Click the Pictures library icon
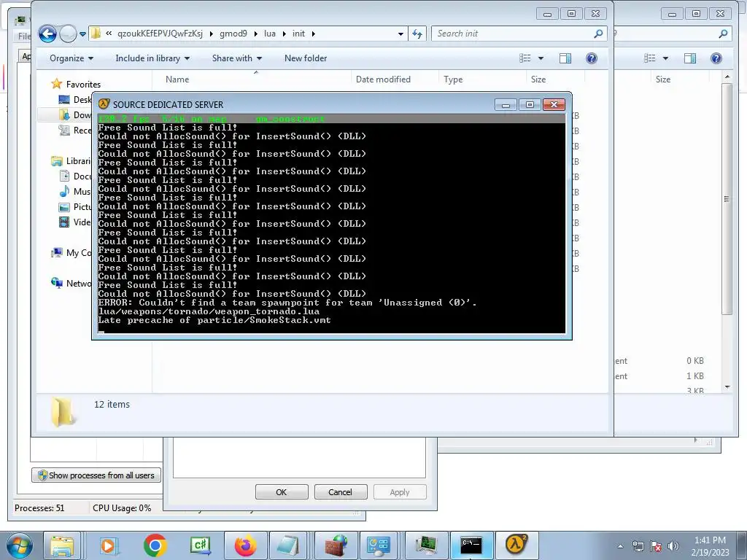This screenshot has width=747, height=560. (x=64, y=206)
